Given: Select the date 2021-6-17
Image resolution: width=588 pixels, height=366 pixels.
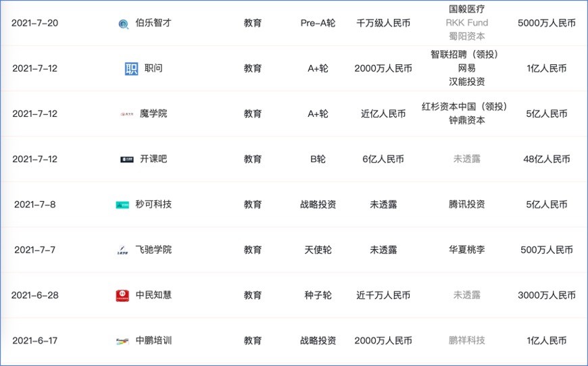Looking at the screenshot, I should (35, 340).
